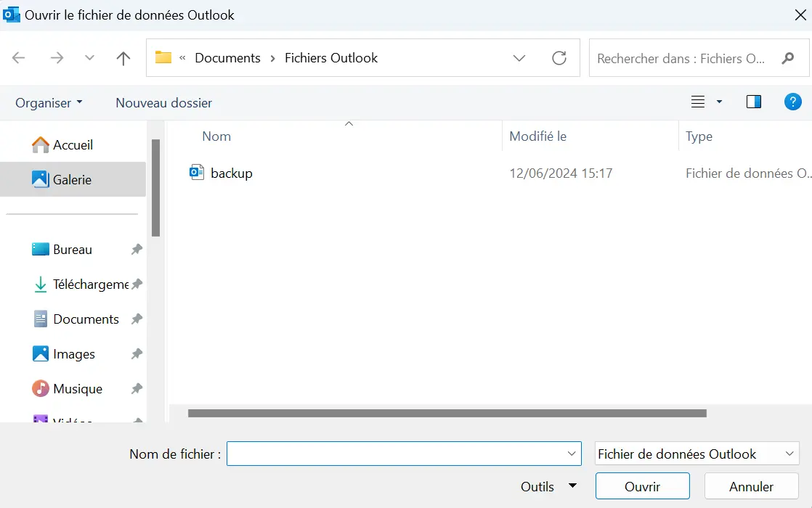Toggle the preview pane icon
Viewport: 812px width, 508px height.
(753, 102)
